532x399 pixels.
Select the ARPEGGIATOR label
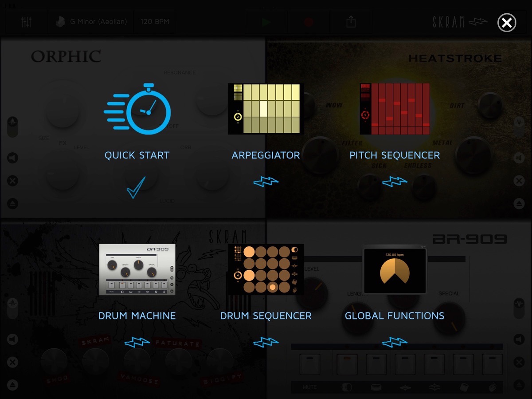tap(266, 155)
